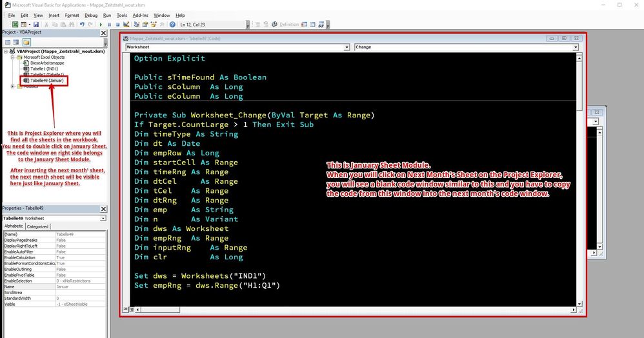This screenshot has height=338, width=644.
Task: Click the background window's scrollbar up arrow
Action: tap(599, 132)
